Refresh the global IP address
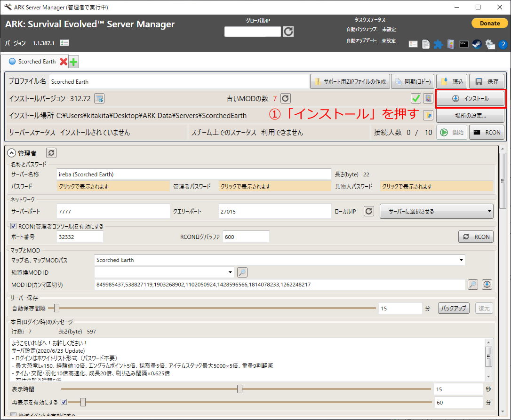The image size is (511, 420). (x=288, y=32)
